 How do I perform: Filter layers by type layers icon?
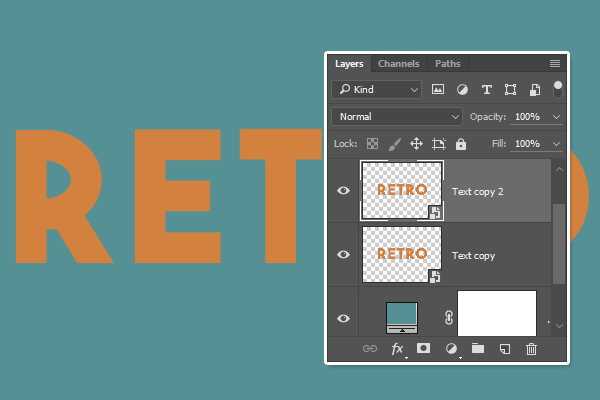pyautogui.click(x=486, y=90)
